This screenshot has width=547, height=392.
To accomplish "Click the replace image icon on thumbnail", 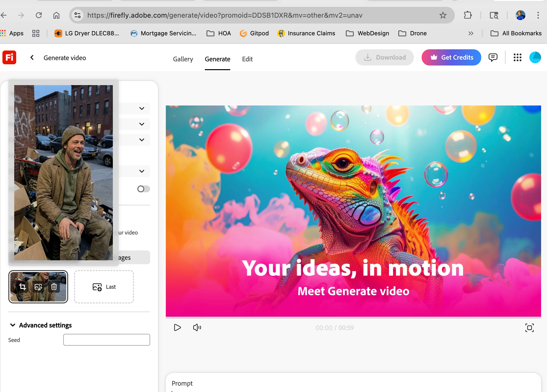I will point(38,287).
